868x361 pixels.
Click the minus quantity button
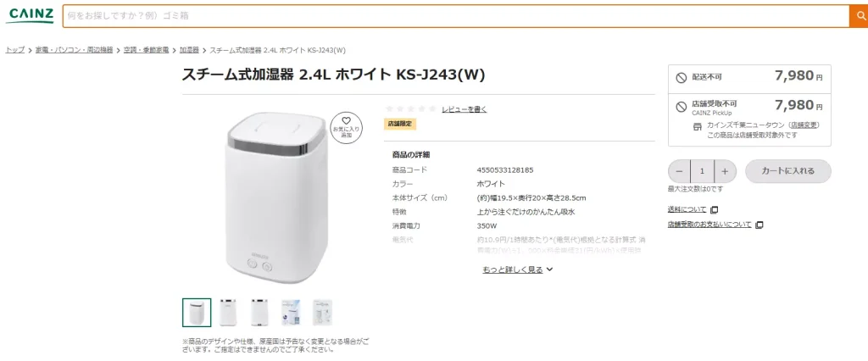679,170
